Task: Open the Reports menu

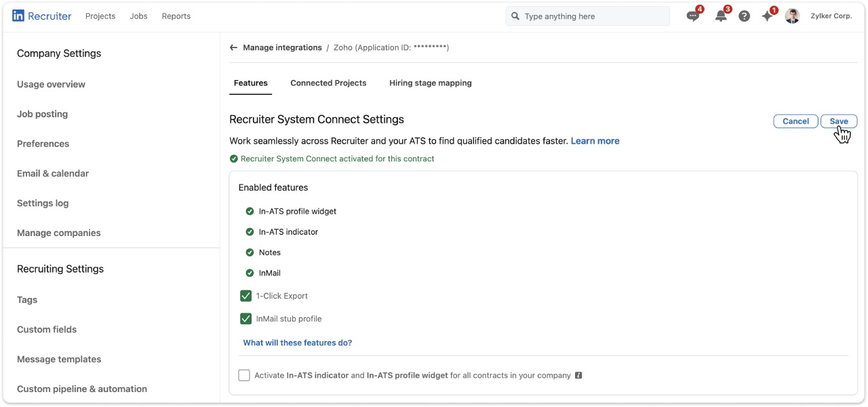Action: tap(176, 16)
